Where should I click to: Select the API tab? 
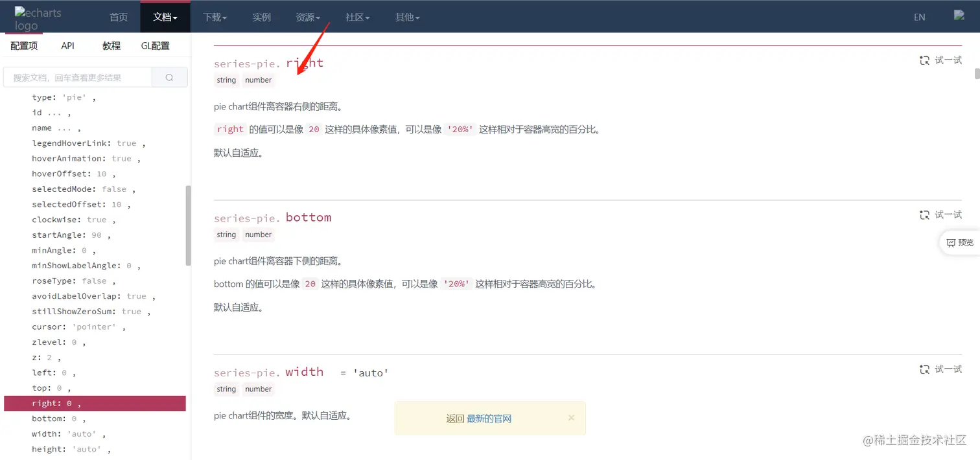click(x=68, y=45)
